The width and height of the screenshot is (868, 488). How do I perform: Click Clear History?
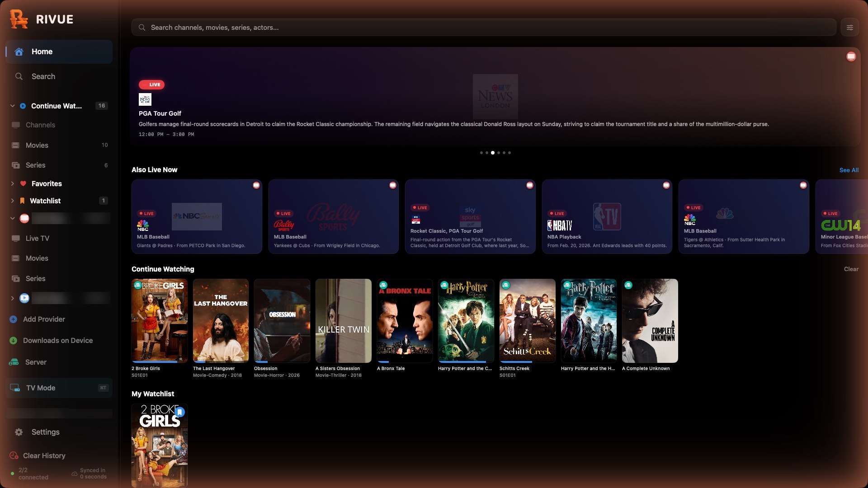[x=44, y=455]
